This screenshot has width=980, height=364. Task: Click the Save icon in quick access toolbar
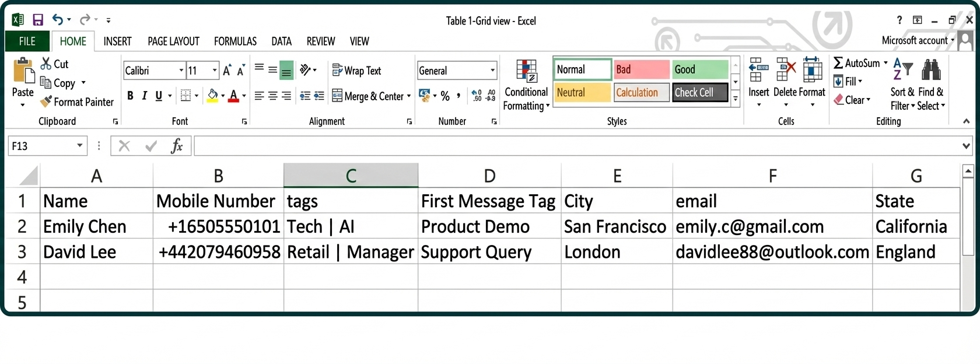pos(38,20)
